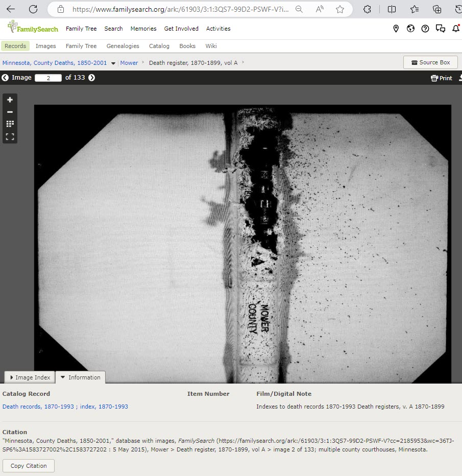This screenshot has height=476, width=462.
Task: Expand the Image Index panel
Action: point(29,377)
